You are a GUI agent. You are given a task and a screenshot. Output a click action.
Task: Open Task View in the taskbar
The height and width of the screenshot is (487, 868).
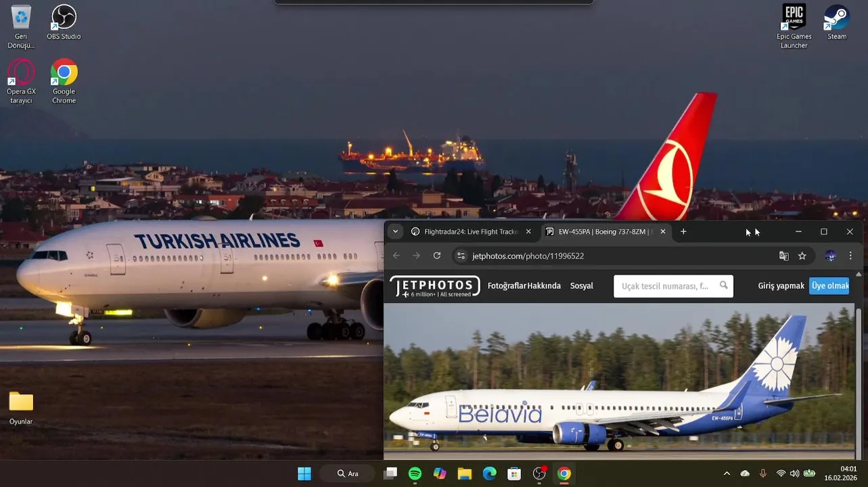390,473
